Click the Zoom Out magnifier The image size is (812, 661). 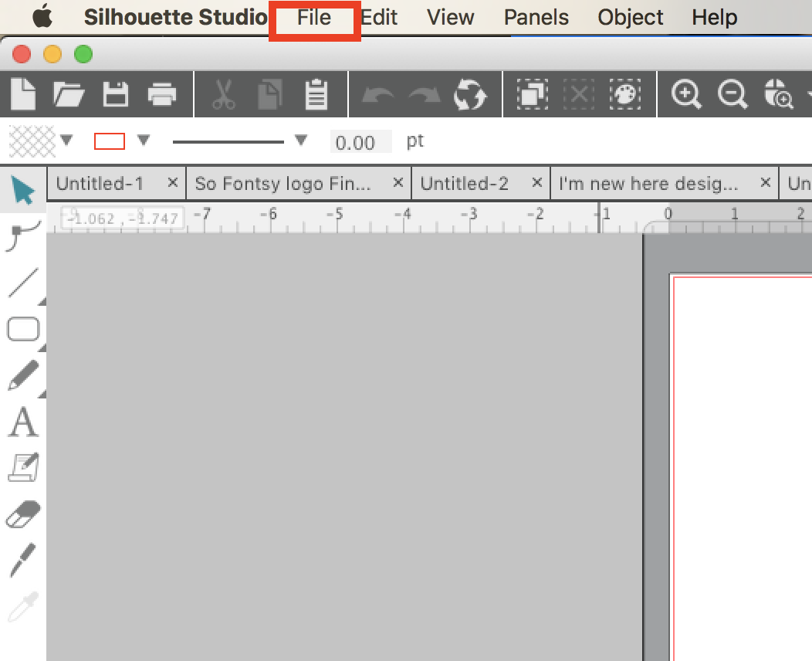pos(732,94)
